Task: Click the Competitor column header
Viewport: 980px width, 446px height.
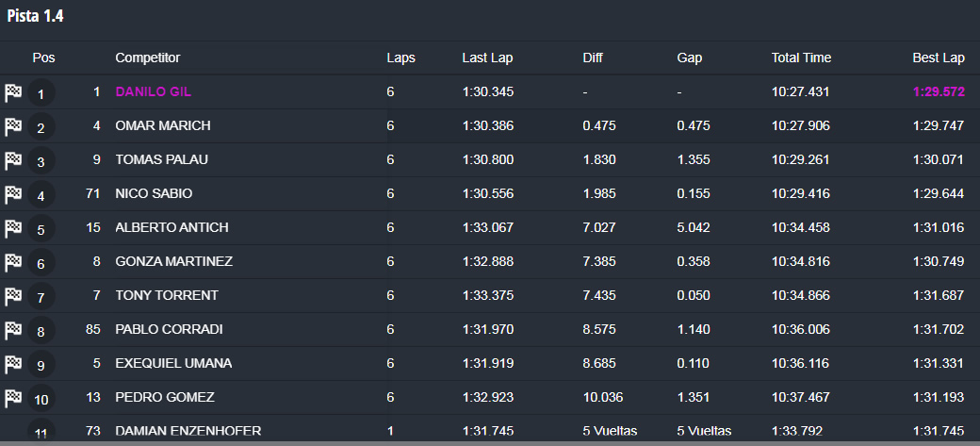Action: pyautogui.click(x=147, y=58)
